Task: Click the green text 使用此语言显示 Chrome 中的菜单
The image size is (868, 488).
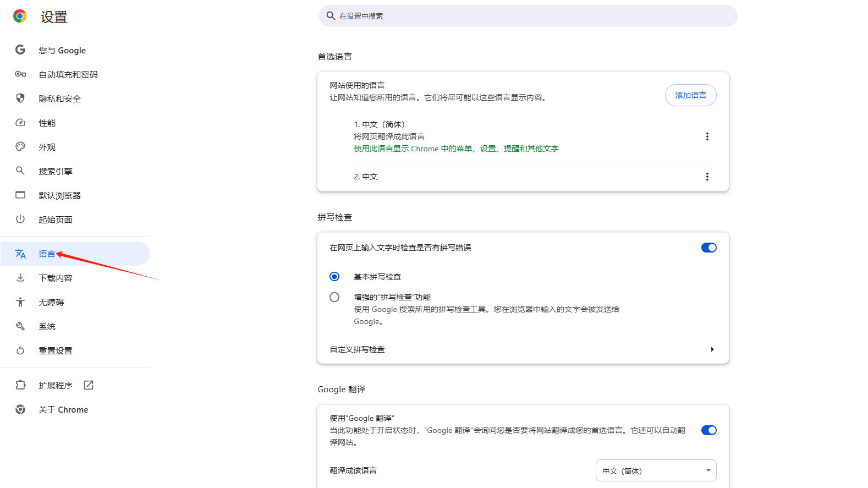Action: click(x=456, y=149)
